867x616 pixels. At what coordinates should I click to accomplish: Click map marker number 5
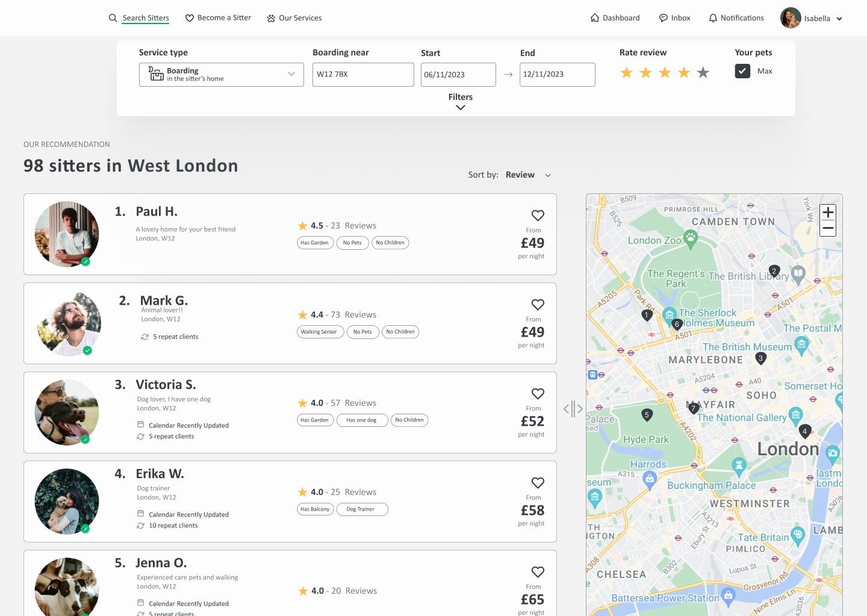(x=647, y=415)
